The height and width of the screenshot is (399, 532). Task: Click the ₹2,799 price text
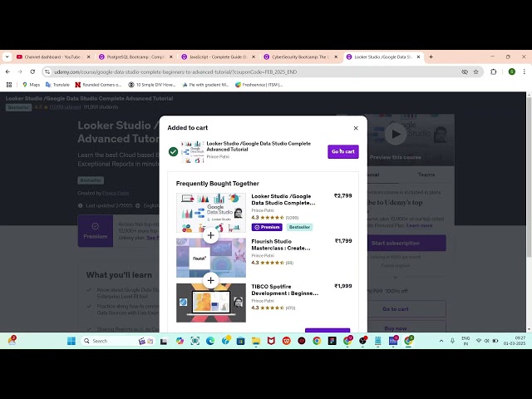point(343,196)
